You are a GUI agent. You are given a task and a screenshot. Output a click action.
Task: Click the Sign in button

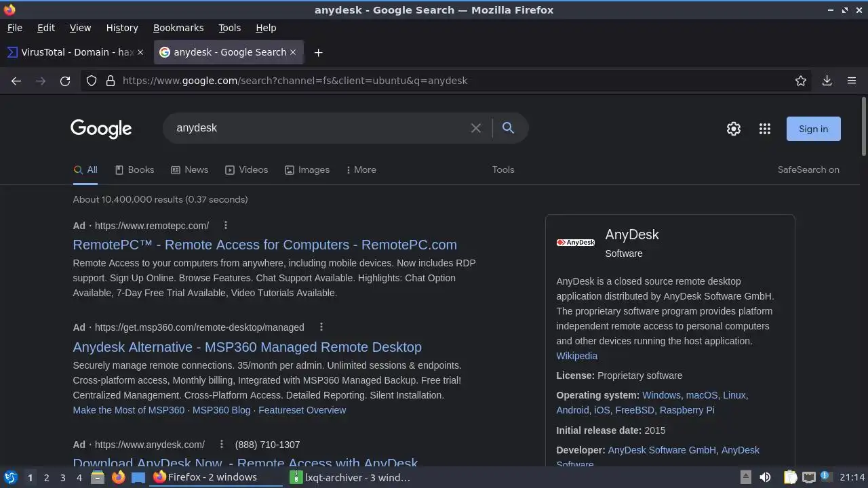813,129
